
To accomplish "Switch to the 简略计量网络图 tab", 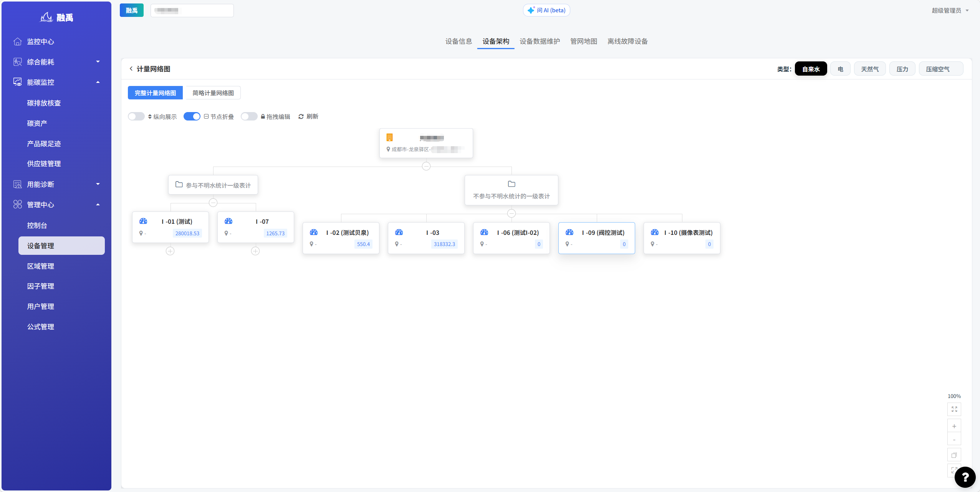I will [x=213, y=93].
